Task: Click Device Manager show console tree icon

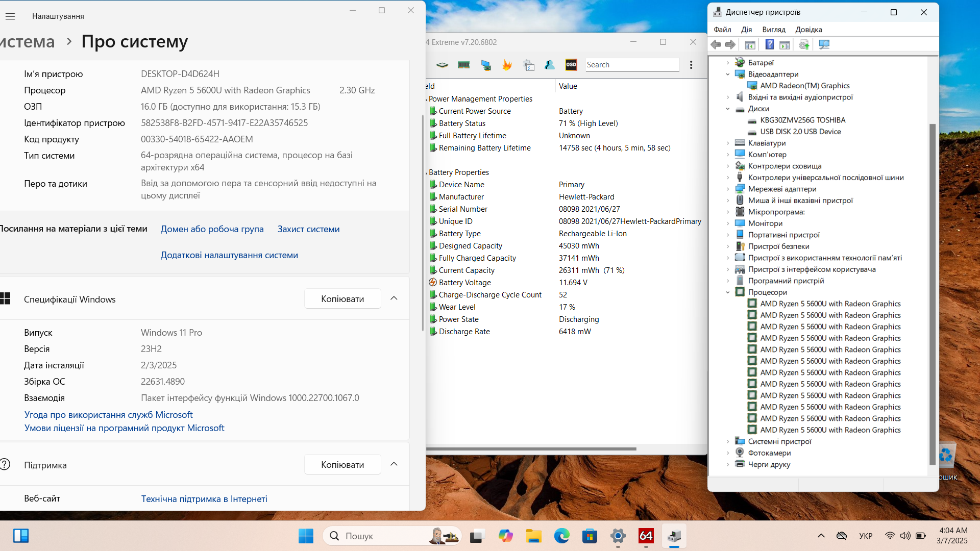Action: pos(750,45)
